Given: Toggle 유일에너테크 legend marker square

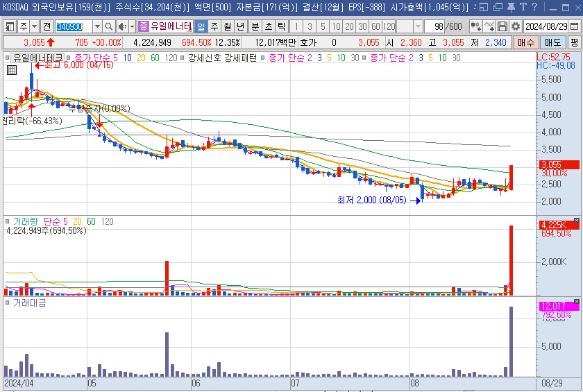Looking at the screenshot, I should coord(7,58).
